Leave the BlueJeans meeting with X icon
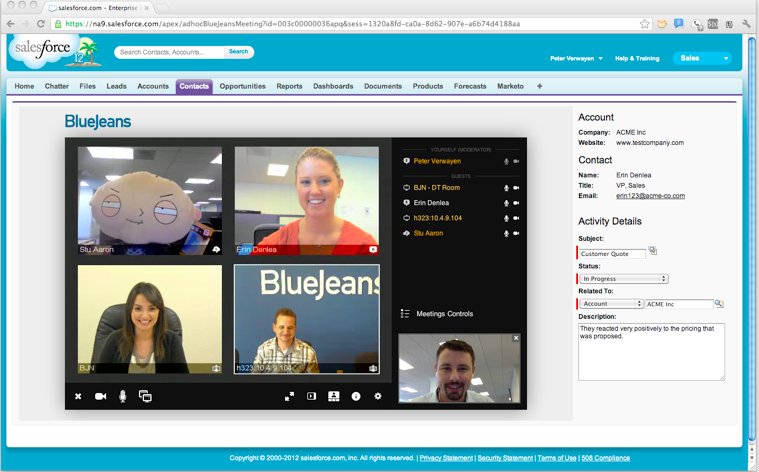This screenshot has width=759, height=472. [78, 396]
